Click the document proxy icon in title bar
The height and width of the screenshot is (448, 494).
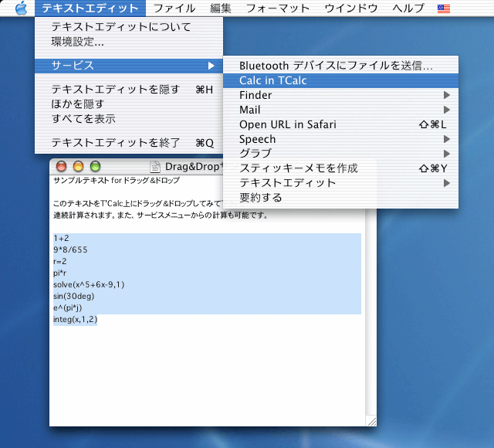154,167
